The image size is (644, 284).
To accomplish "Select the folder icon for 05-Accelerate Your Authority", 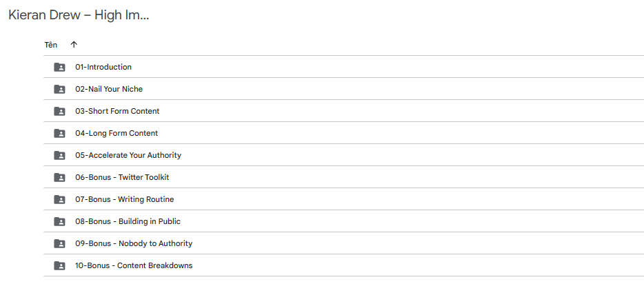I will tap(59, 156).
